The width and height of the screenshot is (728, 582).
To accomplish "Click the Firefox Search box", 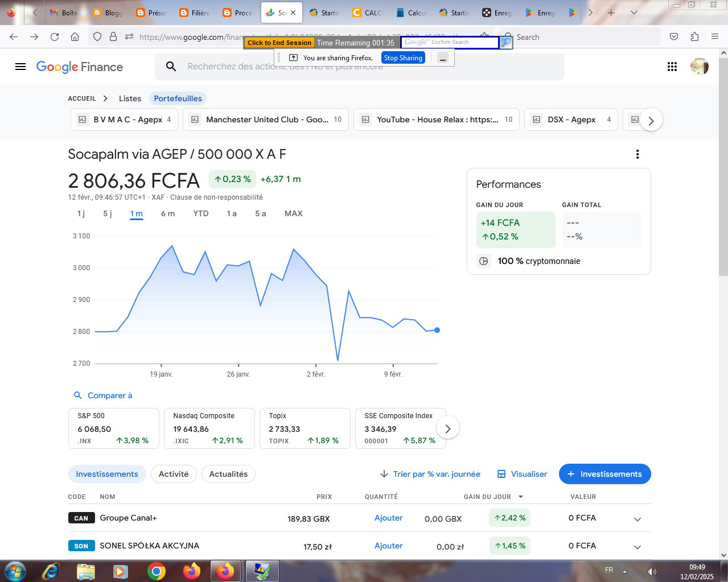I will point(581,37).
